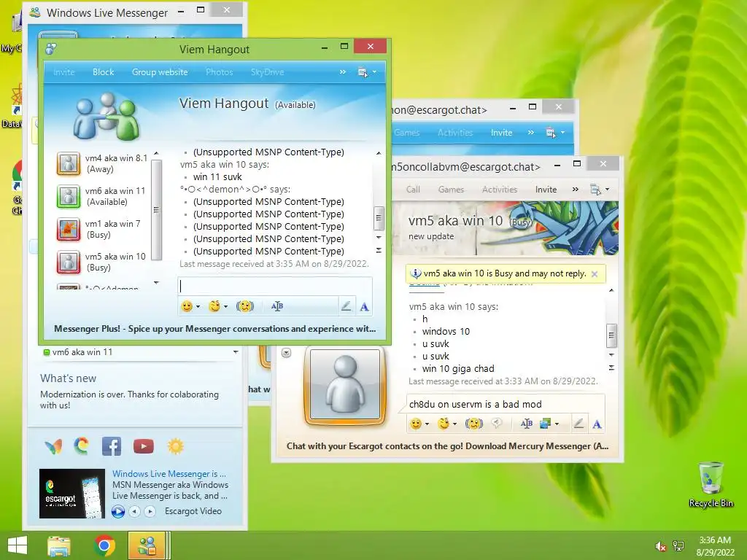Image resolution: width=747 pixels, height=560 pixels.
Task: Click Activities in the vm5 chat toolbar
Action: [x=499, y=190]
